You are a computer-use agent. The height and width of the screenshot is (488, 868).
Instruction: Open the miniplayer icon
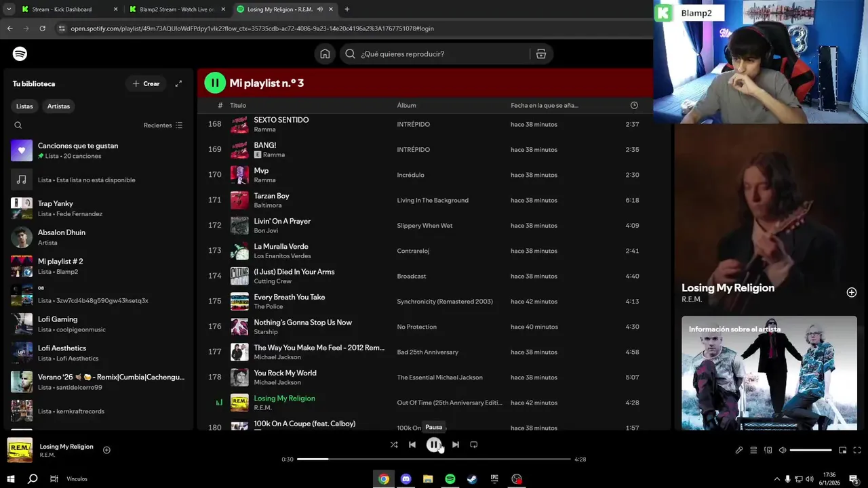843,450
